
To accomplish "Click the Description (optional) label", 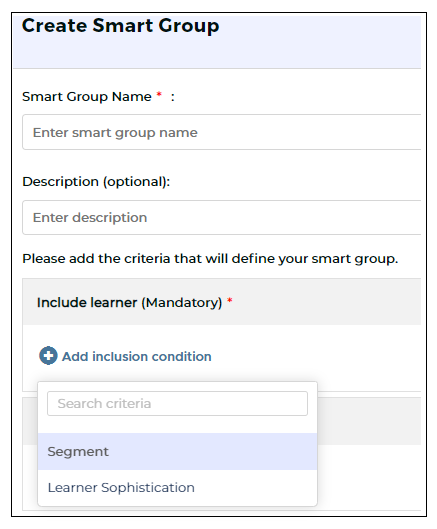I will 96,182.
